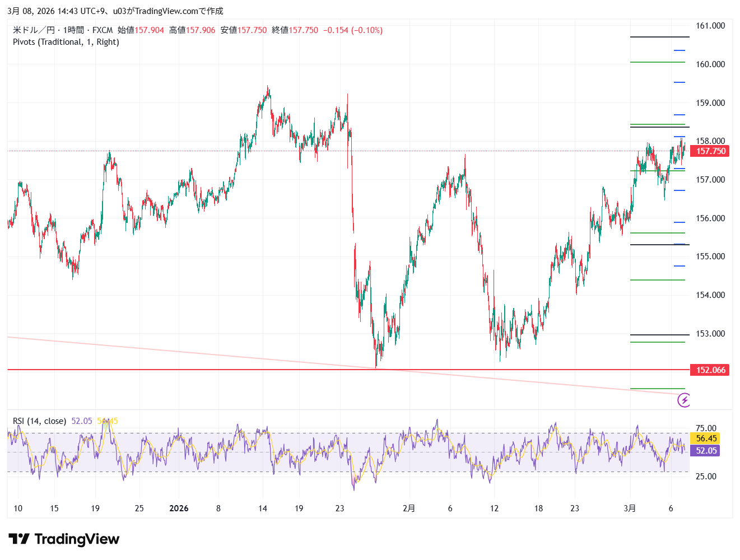740x560 pixels.
Task: Click the purple lightning bolt icon
Action: click(684, 400)
